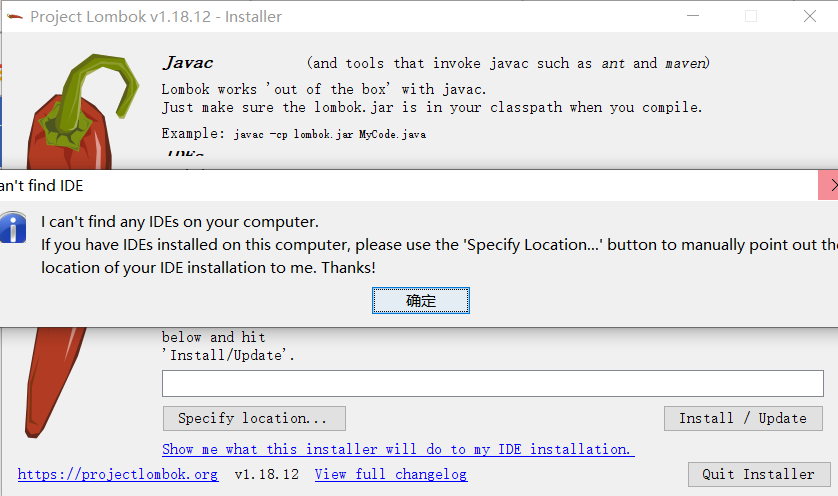Click the 'Lombok works out of the box' line

(324, 89)
